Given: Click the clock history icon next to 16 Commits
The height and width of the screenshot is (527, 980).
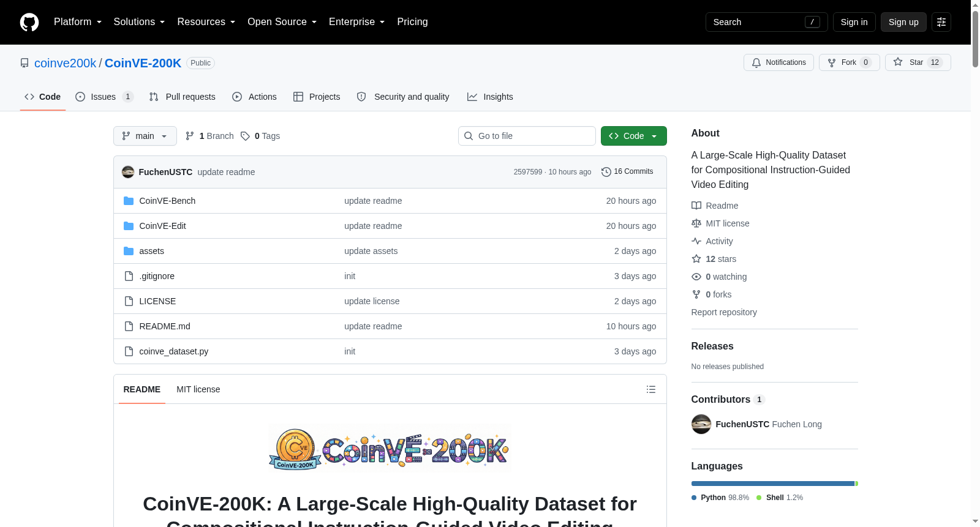Looking at the screenshot, I should pos(606,172).
